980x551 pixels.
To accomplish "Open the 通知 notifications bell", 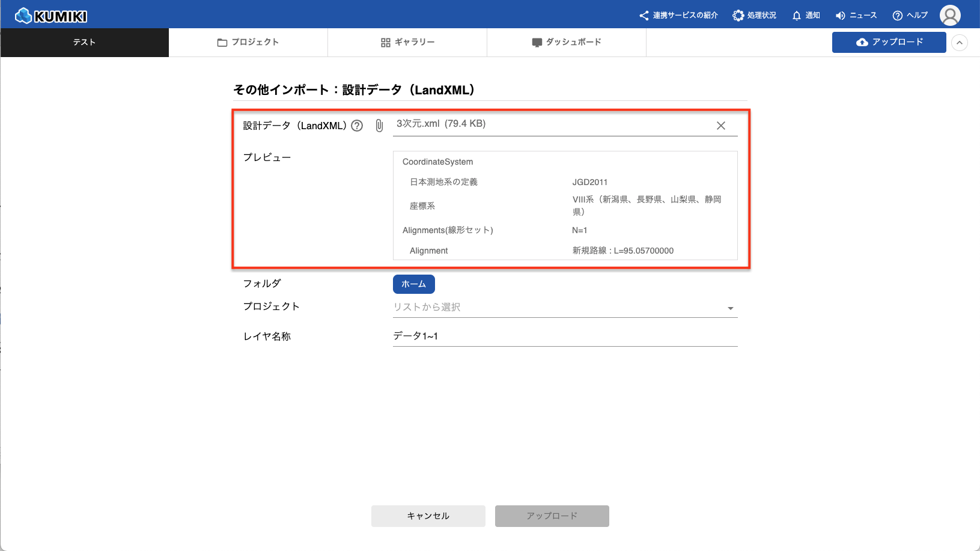I will [x=806, y=16].
